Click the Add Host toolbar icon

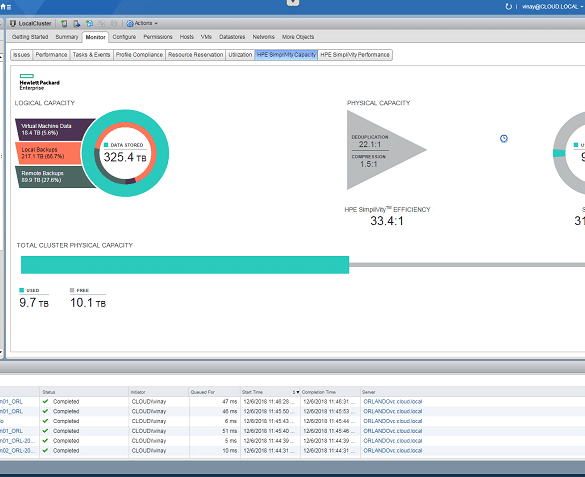[64, 23]
